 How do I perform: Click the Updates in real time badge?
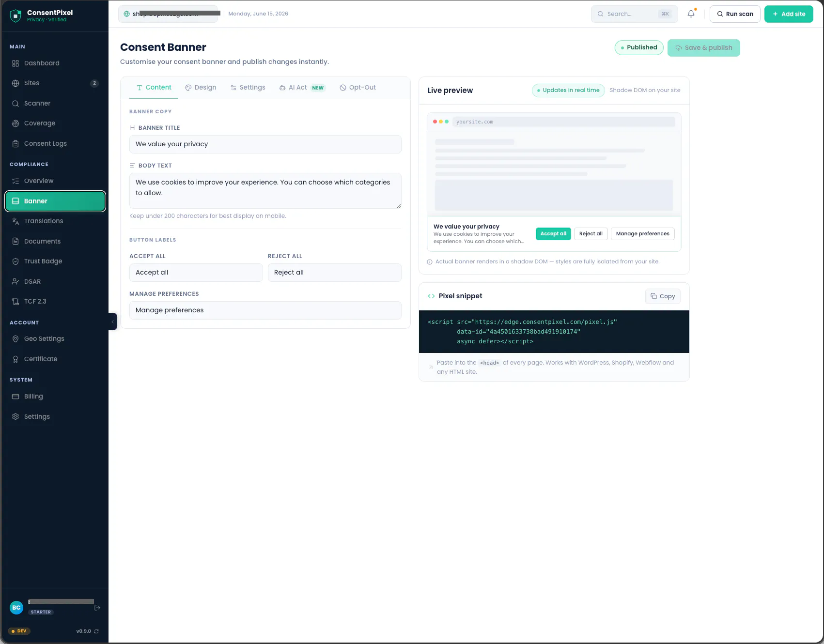pos(568,91)
